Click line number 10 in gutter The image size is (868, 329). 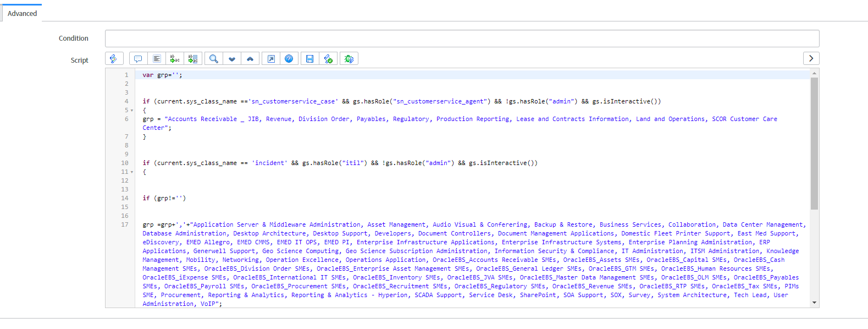[125, 163]
